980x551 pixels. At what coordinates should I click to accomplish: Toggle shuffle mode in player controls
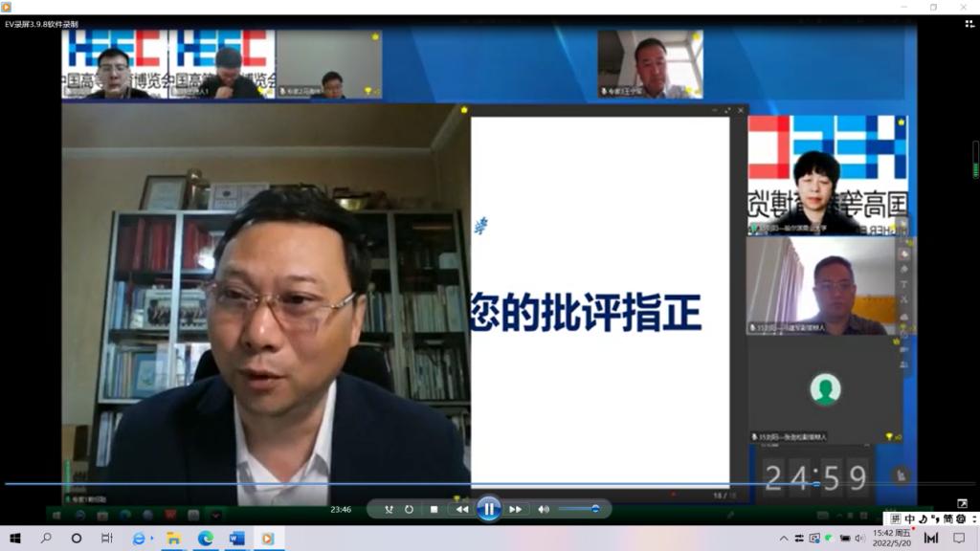[x=389, y=510]
